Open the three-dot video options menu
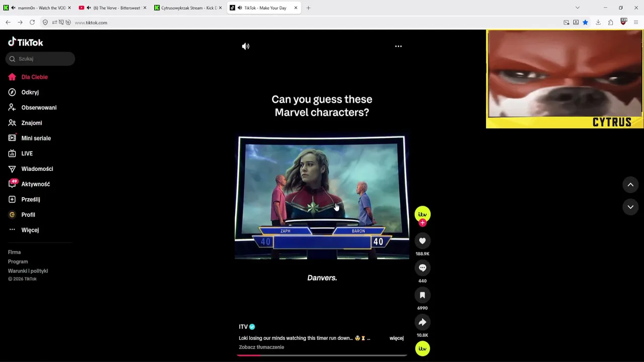The width and height of the screenshot is (644, 362). point(398,46)
